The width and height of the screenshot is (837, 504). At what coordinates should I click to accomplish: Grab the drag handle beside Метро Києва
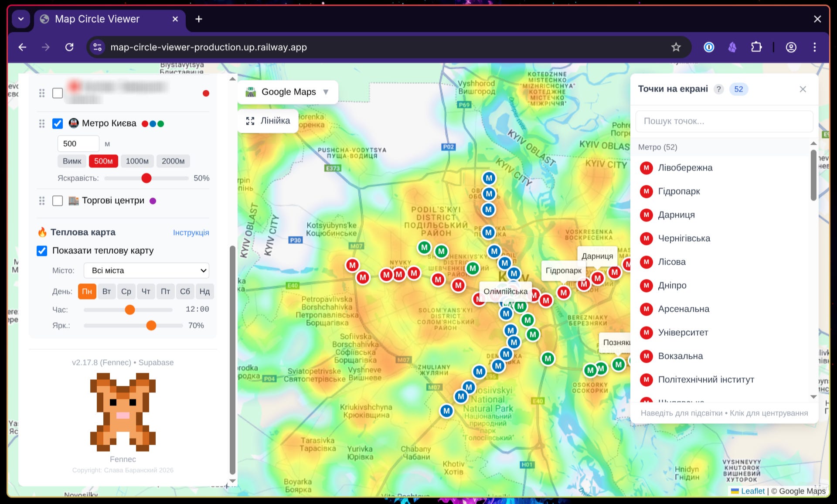[42, 123]
